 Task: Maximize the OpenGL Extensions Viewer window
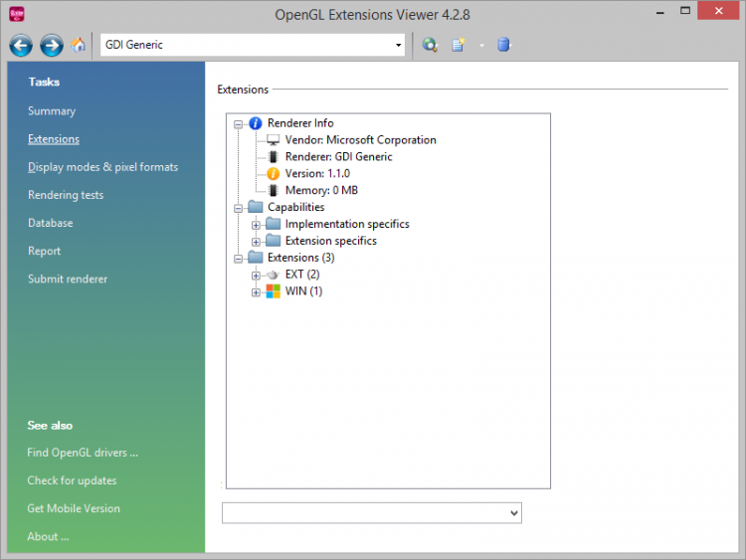tap(685, 11)
